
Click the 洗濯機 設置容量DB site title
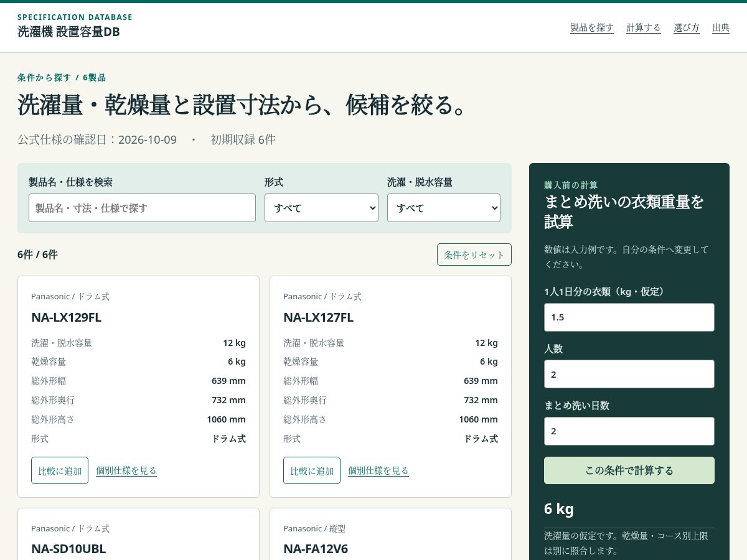click(68, 32)
